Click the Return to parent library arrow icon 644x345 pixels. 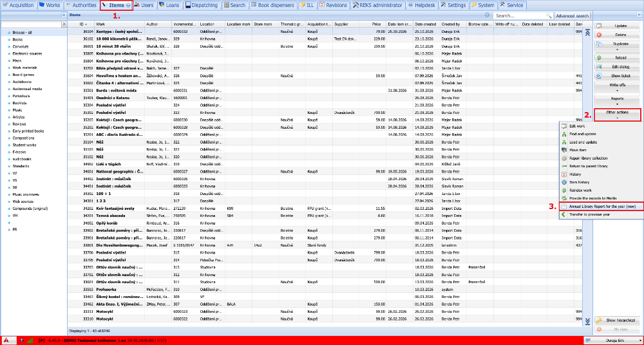tap(564, 166)
